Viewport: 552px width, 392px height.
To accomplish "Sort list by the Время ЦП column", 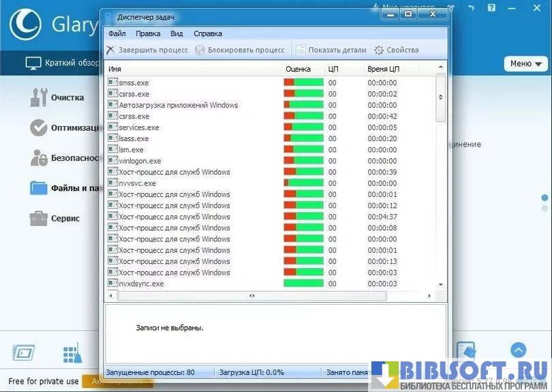I will [383, 69].
